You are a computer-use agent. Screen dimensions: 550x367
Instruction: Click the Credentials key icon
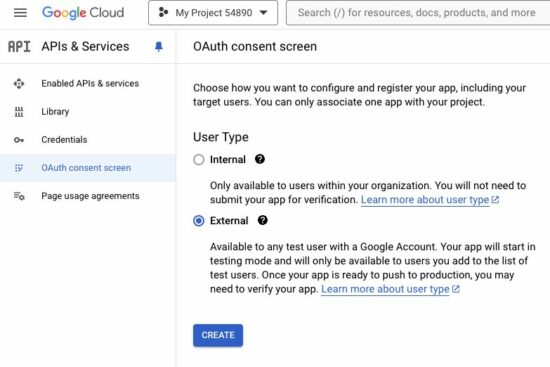point(19,140)
